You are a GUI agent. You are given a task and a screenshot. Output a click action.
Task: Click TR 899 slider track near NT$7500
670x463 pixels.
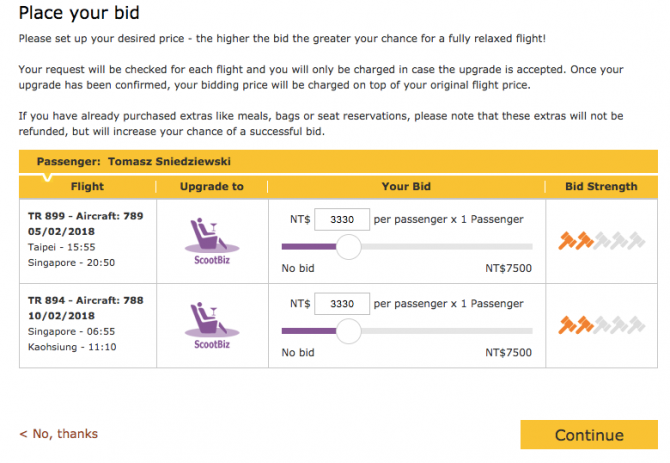(523, 246)
